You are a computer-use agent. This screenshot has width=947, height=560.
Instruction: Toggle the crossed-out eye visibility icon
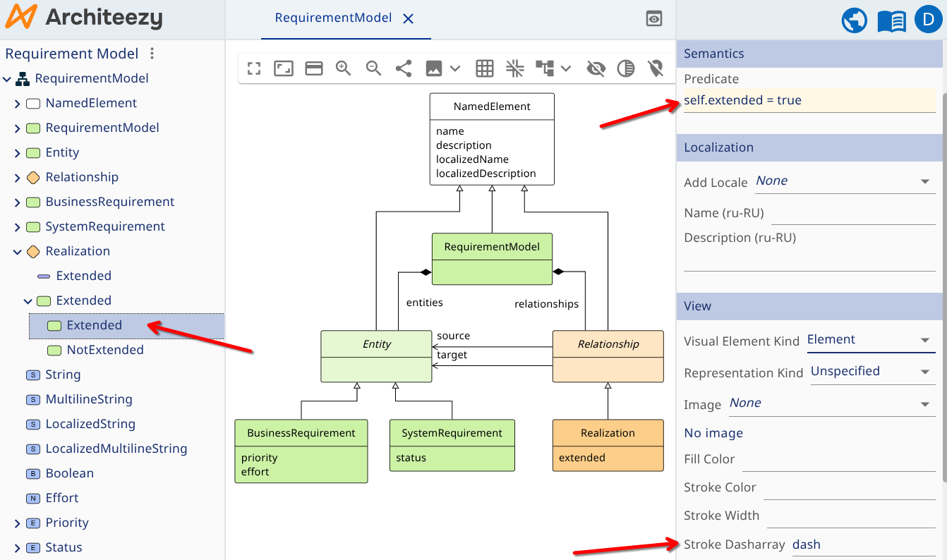click(x=596, y=68)
